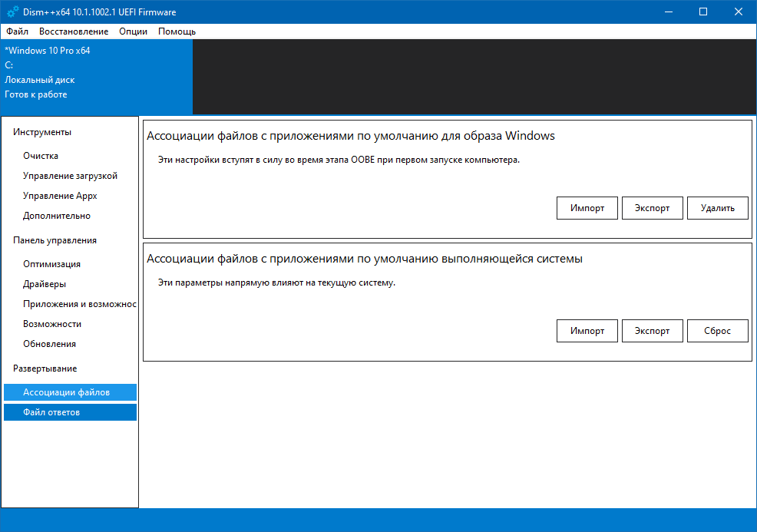The image size is (757, 532).
Task: Open the Помощь menu
Action: 177,31
